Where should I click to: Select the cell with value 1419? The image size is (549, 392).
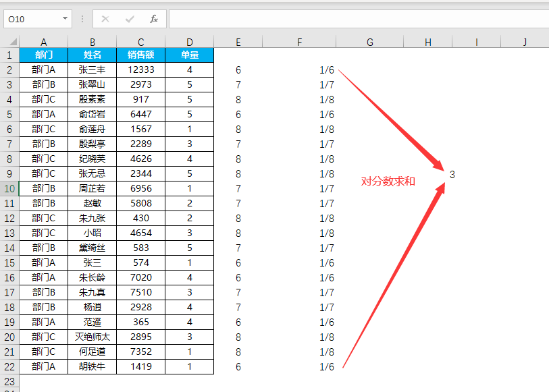pos(140,366)
